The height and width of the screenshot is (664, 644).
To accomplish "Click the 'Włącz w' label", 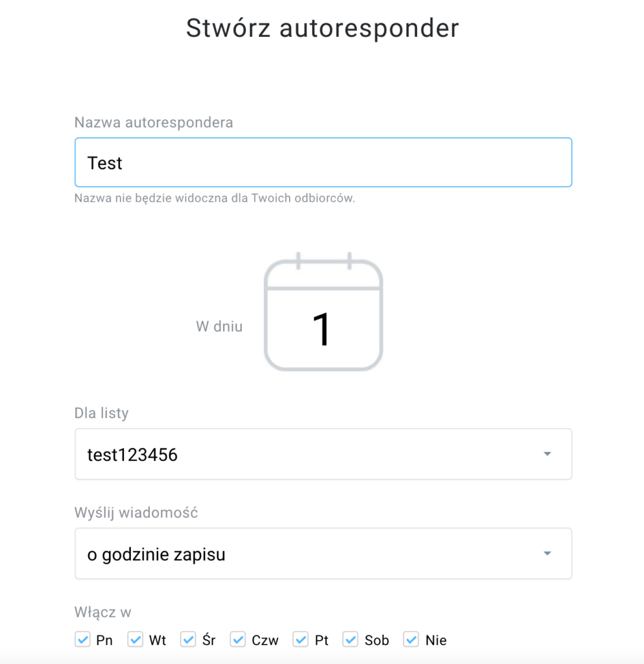I will pos(103,612).
